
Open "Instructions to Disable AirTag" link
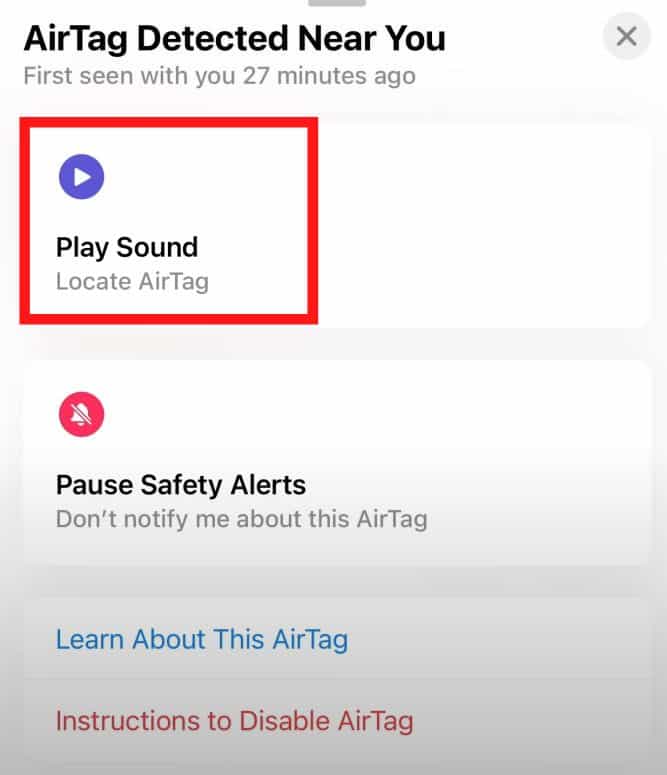[x=234, y=721]
